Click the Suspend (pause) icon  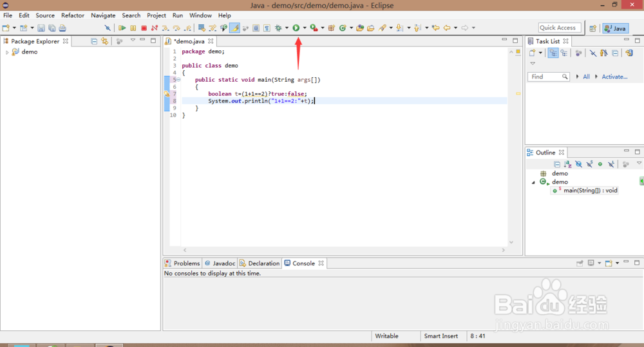(133, 28)
